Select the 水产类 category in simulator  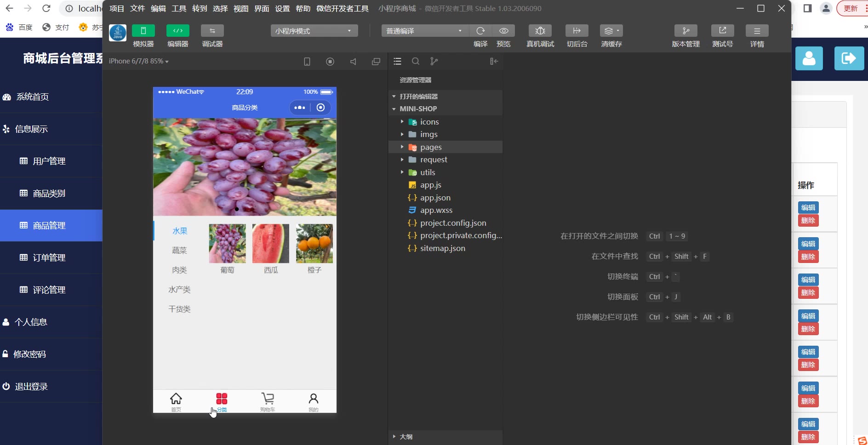[x=179, y=290]
